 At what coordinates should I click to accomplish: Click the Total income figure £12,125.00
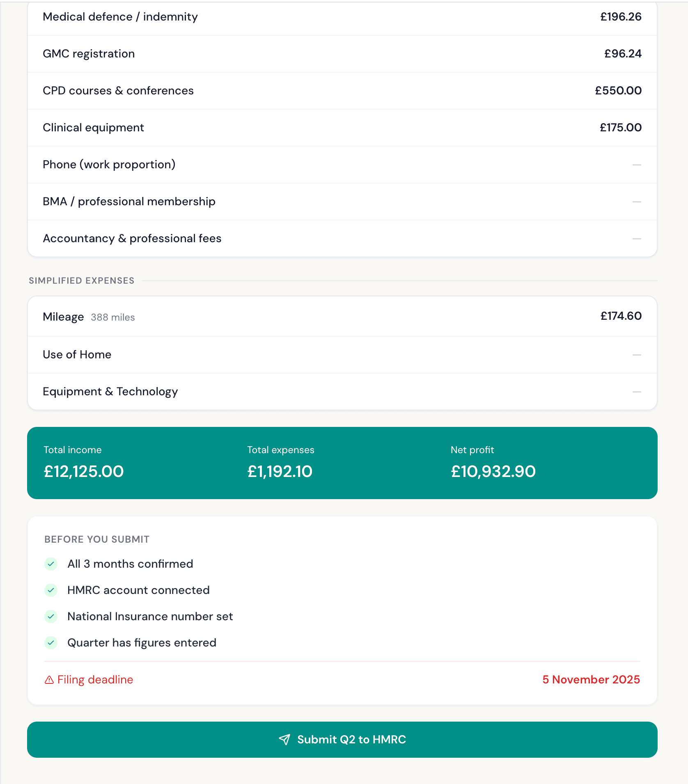[x=83, y=471]
